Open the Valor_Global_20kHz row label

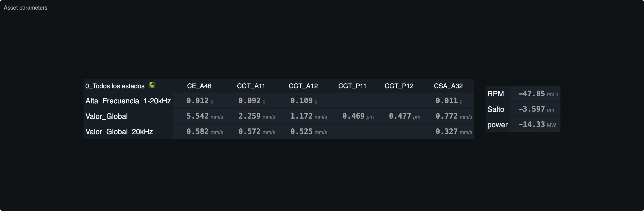tap(119, 132)
